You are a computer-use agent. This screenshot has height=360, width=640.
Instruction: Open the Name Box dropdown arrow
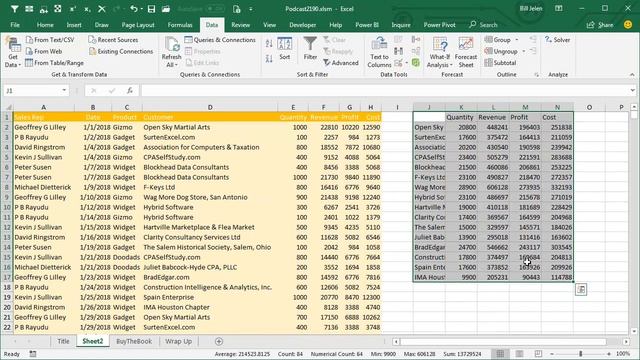[64, 90]
